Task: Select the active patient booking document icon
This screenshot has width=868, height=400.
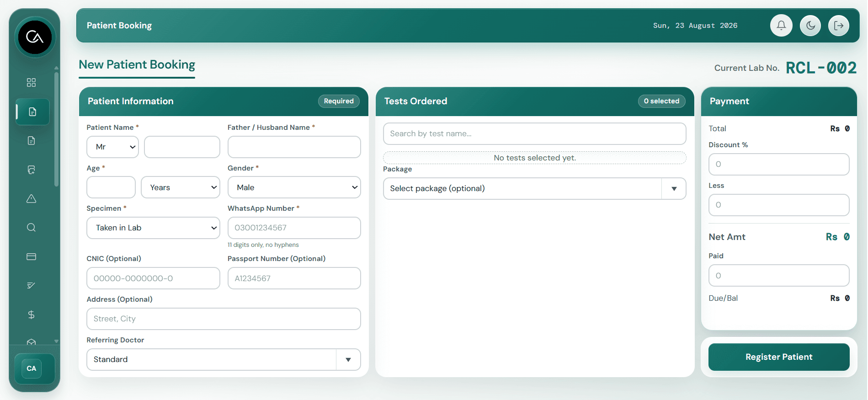Action: point(32,112)
